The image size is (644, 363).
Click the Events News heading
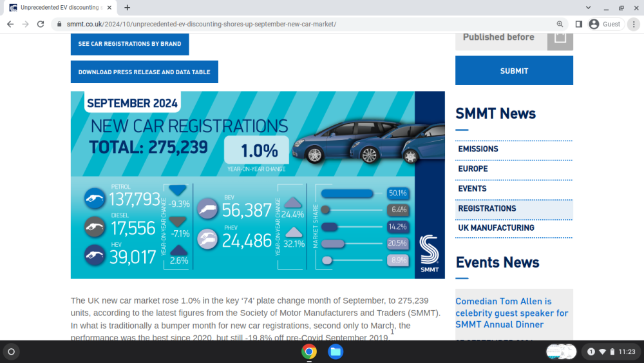[497, 262]
